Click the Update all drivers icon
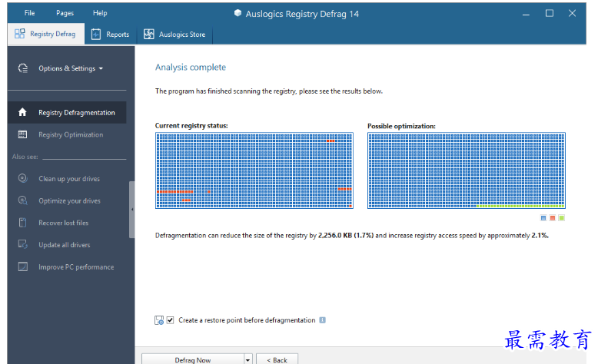598x364 pixels. point(23,244)
